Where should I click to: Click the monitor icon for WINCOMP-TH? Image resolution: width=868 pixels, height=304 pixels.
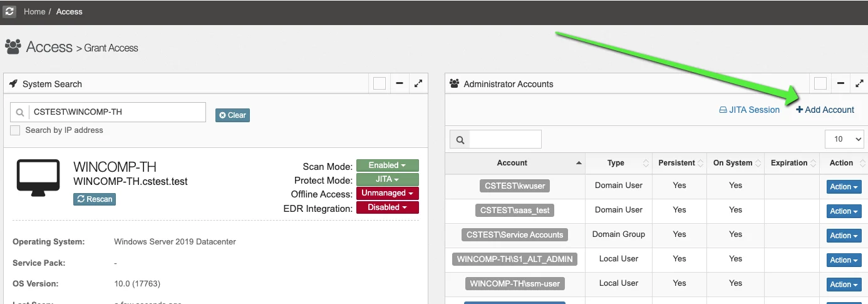38,177
